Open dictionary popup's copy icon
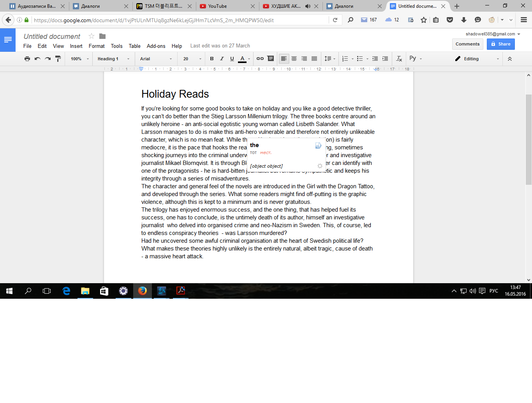532x403 pixels. (x=318, y=145)
